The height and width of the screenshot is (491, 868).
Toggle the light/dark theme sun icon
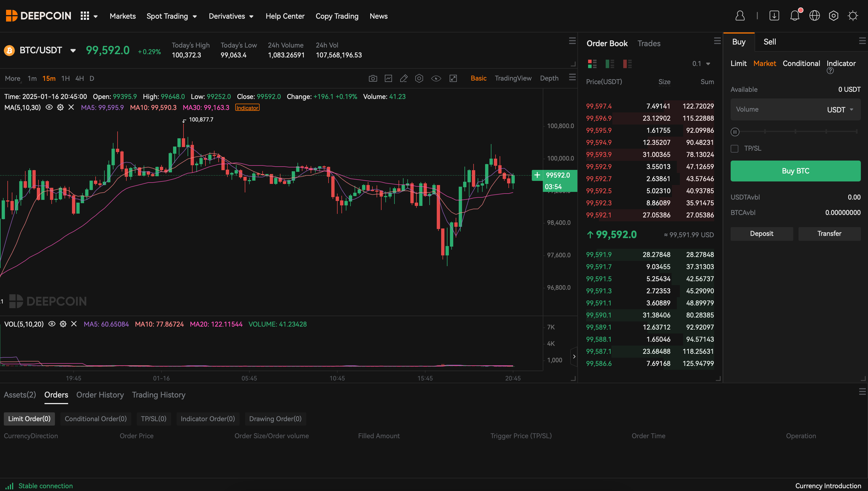[853, 16]
